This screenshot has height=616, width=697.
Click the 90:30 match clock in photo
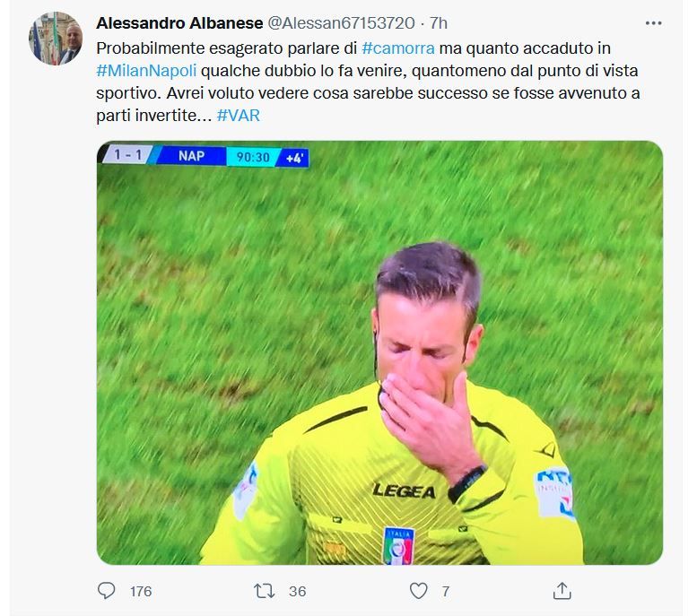[x=253, y=157]
